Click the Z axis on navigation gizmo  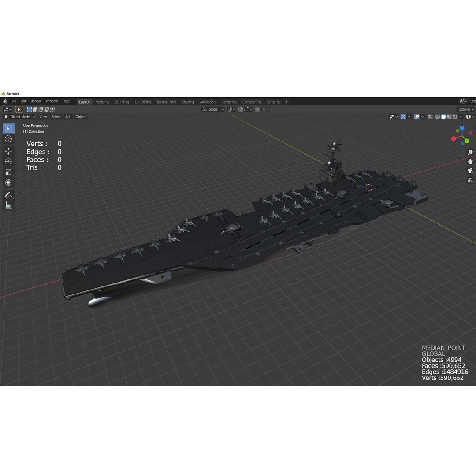coord(462,128)
